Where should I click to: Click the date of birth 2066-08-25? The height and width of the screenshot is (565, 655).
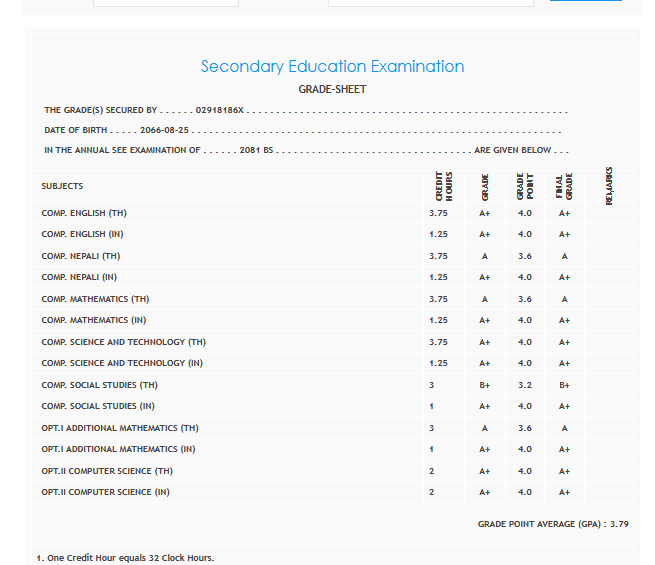pos(165,131)
